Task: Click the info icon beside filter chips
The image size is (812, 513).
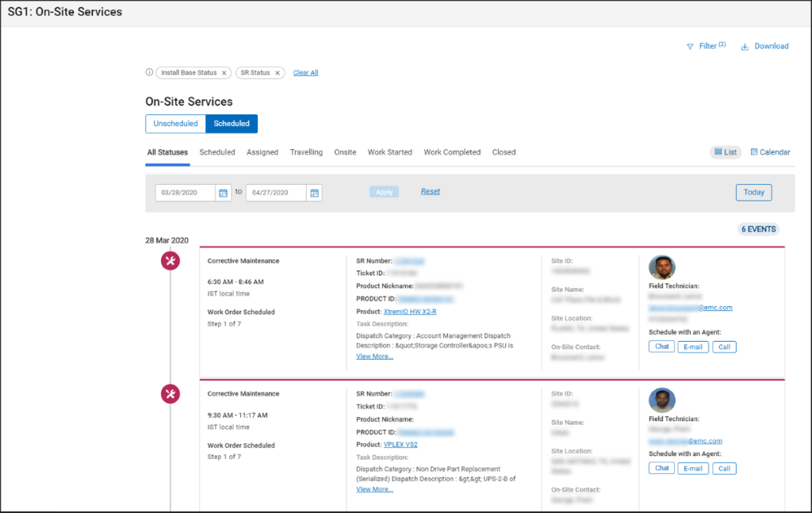Action: click(x=148, y=71)
